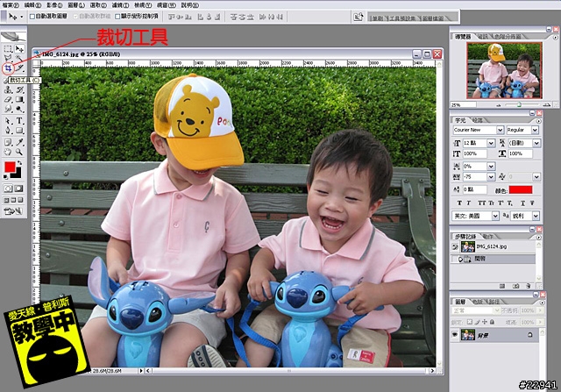Open font size 12 dropdown

pyautogui.click(x=491, y=143)
